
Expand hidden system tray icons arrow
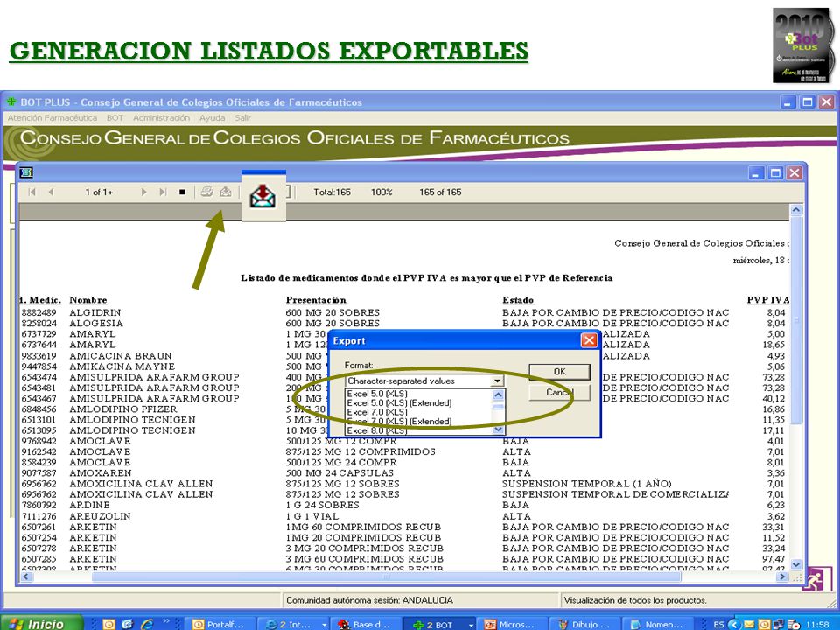(x=734, y=624)
